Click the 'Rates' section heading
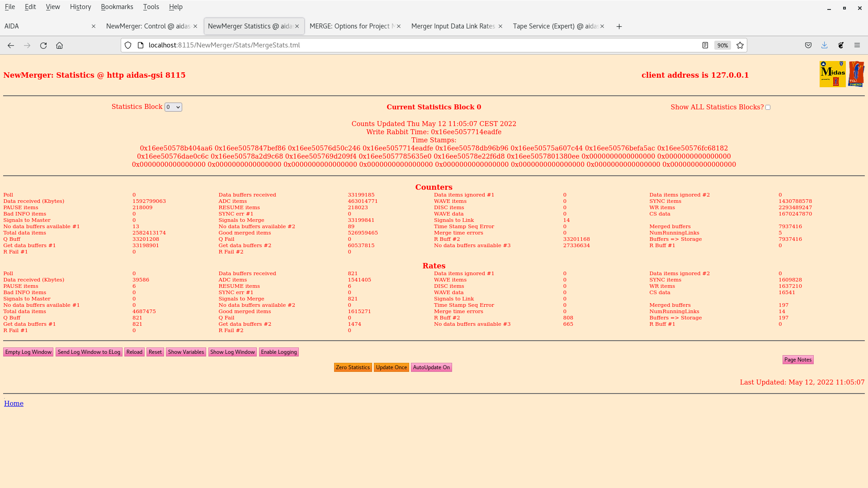The height and width of the screenshot is (488, 868). tap(434, 266)
